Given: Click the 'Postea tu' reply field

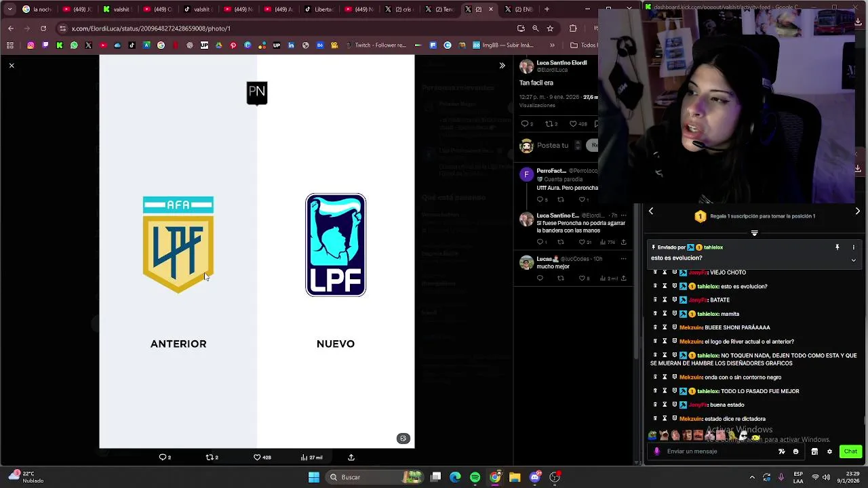Looking at the screenshot, I should coord(553,146).
